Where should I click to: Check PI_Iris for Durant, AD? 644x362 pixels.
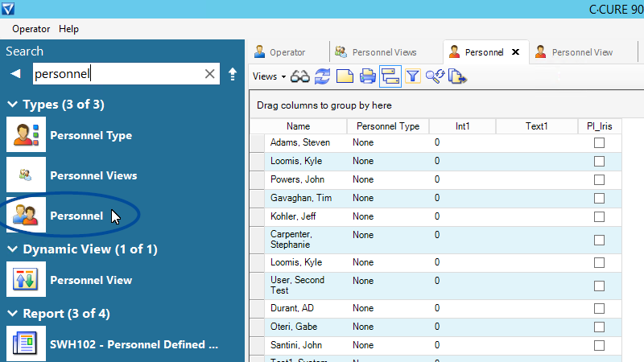coord(599,309)
